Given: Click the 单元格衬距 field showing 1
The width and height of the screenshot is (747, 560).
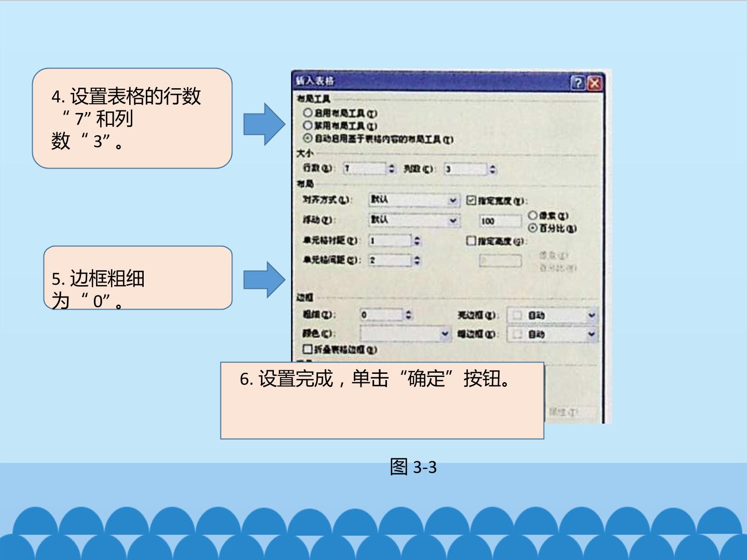Looking at the screenshot, I should [x=390, y=241].
